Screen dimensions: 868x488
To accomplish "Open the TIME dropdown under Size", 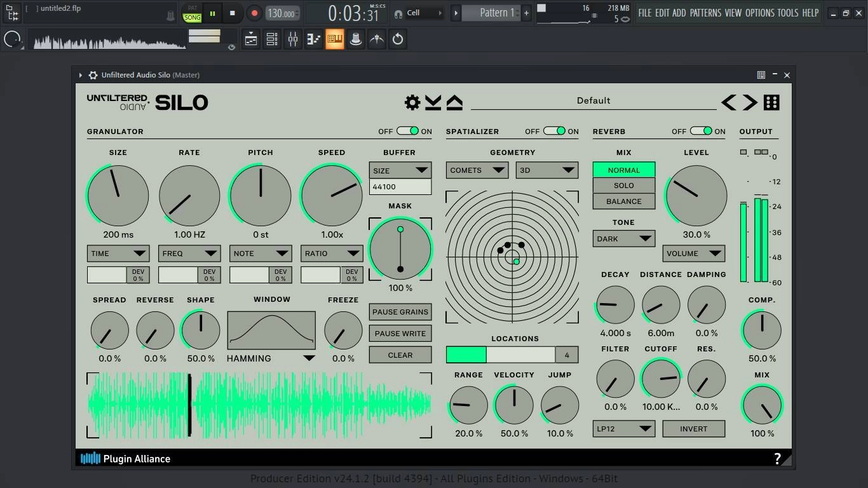I will click(x=118, y=253).
